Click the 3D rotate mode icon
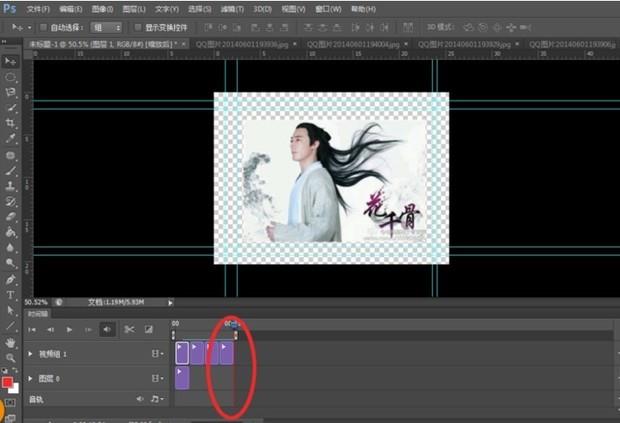Screen dimensions: 620x423 (468, 27)
